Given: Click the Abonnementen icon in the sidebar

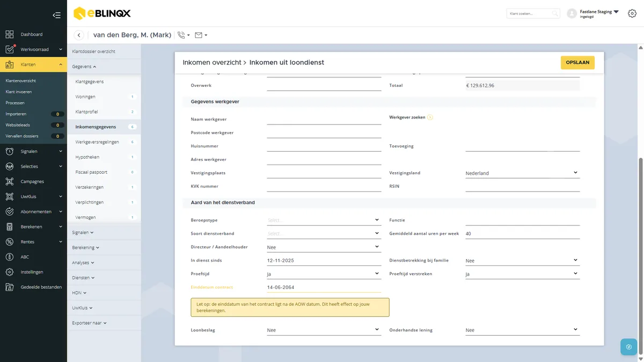Looking at the screenshot, I should coord(10,211).
